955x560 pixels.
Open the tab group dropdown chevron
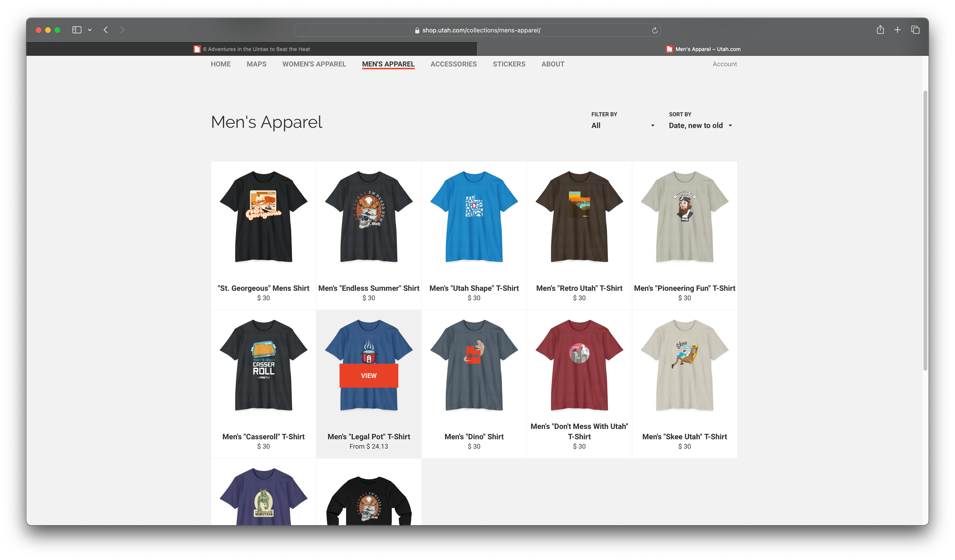tap(90, 30)
